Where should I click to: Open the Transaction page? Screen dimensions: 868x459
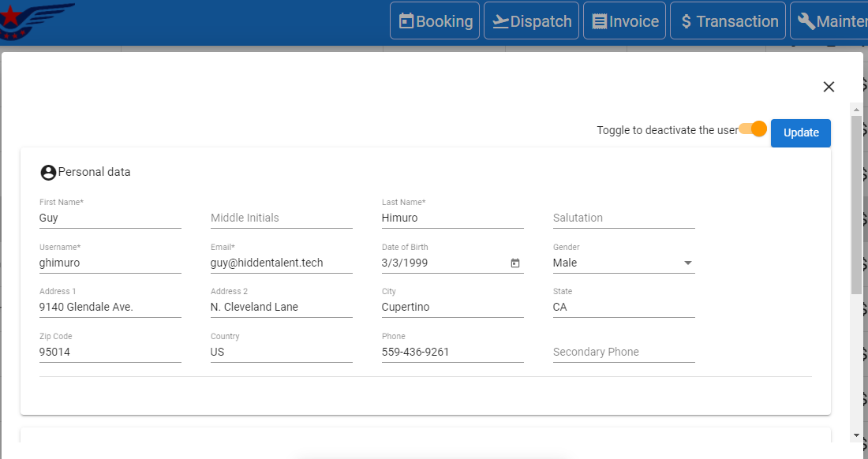728,21
